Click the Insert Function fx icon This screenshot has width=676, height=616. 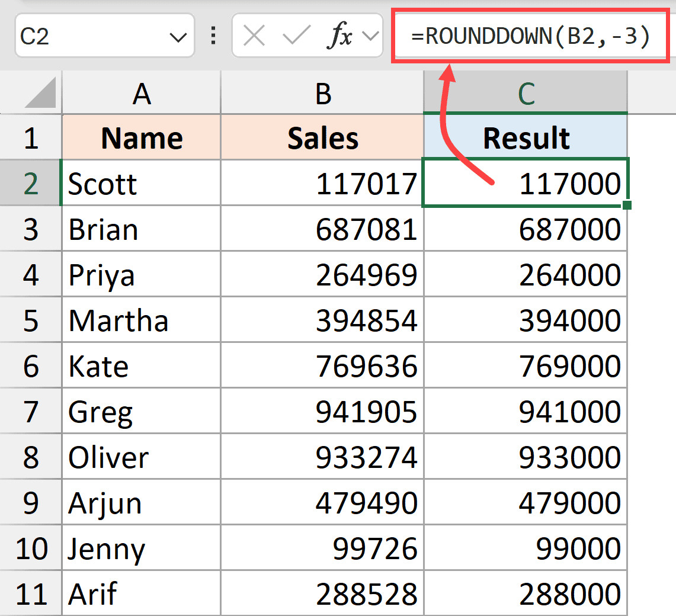[339, 37]
